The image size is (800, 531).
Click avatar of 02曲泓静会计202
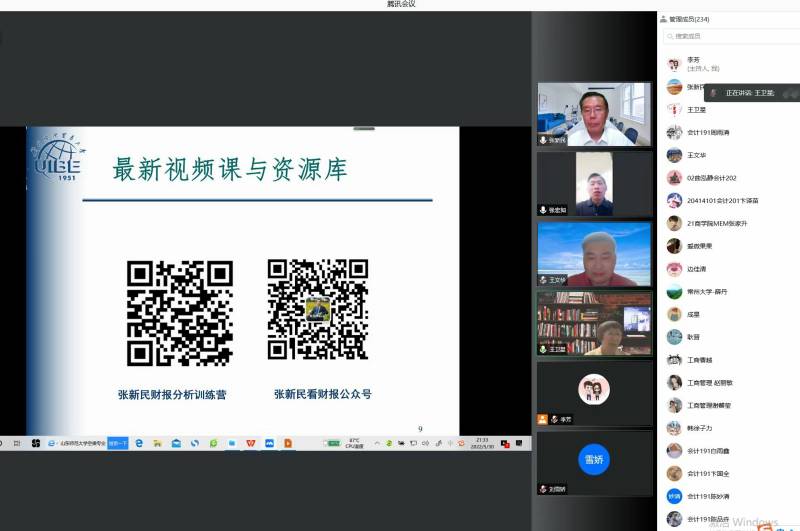(x=674, y=178)
